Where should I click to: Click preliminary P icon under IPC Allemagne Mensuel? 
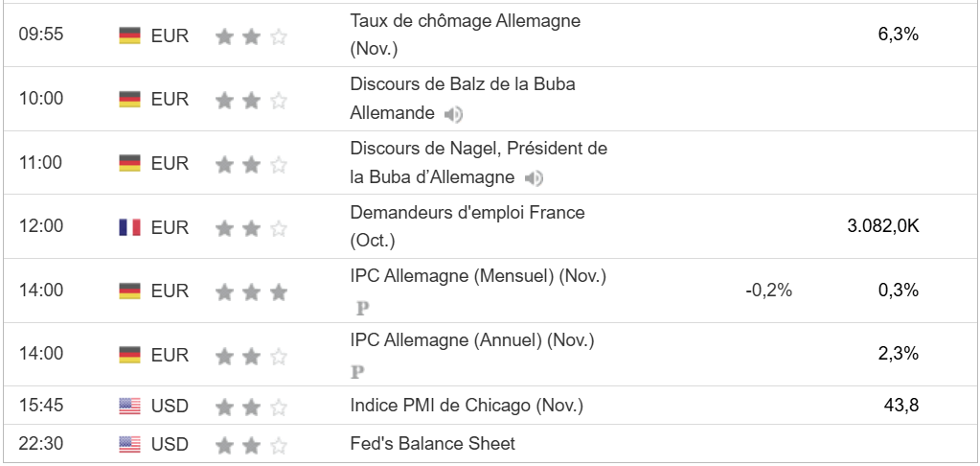pyautogui.click(x=362, y=309)
